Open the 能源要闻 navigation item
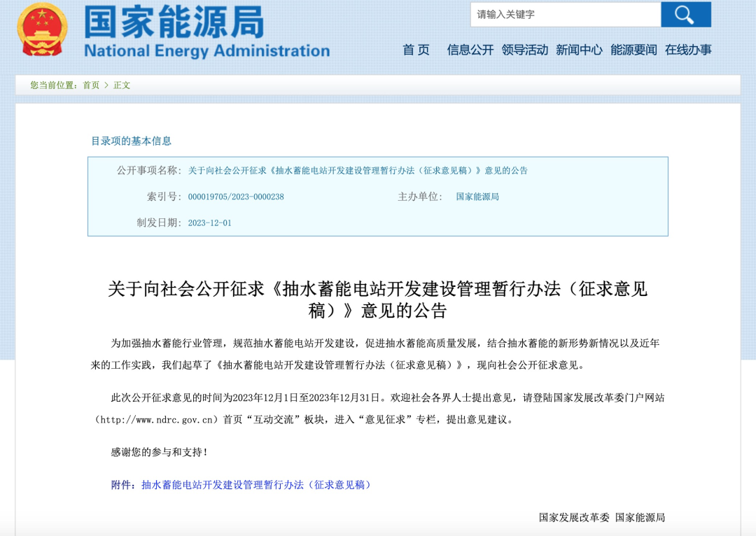 [x=633, y=50]
